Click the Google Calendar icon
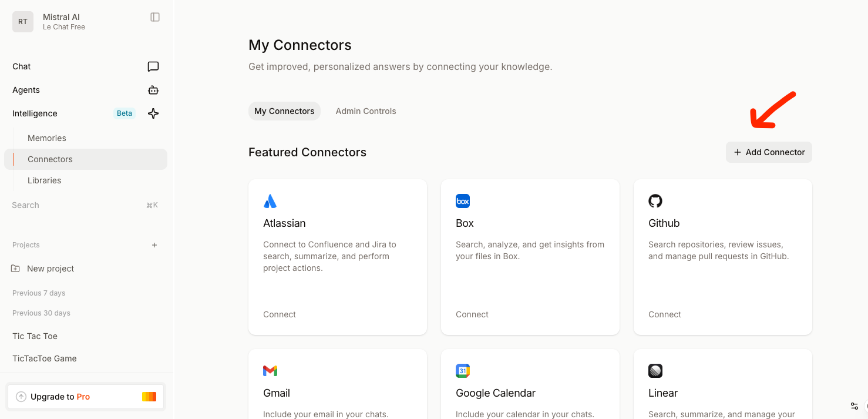868x419 pixels. click(x=463, y=370)
